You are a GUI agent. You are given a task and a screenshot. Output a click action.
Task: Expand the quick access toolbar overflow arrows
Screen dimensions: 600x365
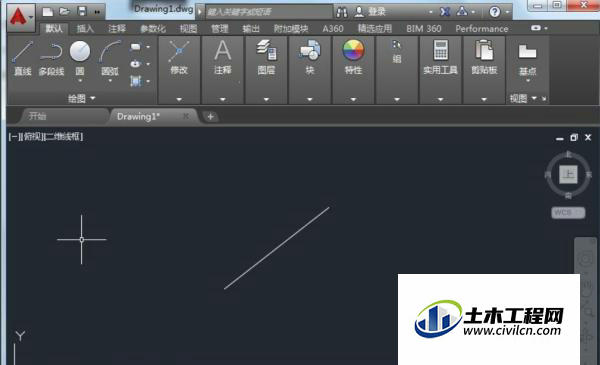tap(97, 12)
